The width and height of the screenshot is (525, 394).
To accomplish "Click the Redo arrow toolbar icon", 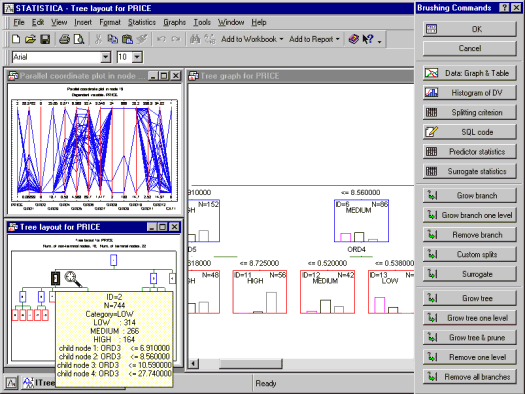I will (x=176, y=39).
